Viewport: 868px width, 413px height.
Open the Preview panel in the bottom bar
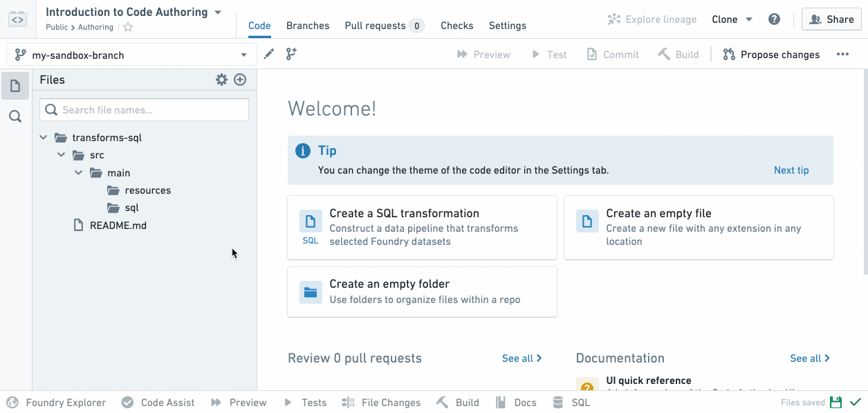coord(239,403)
